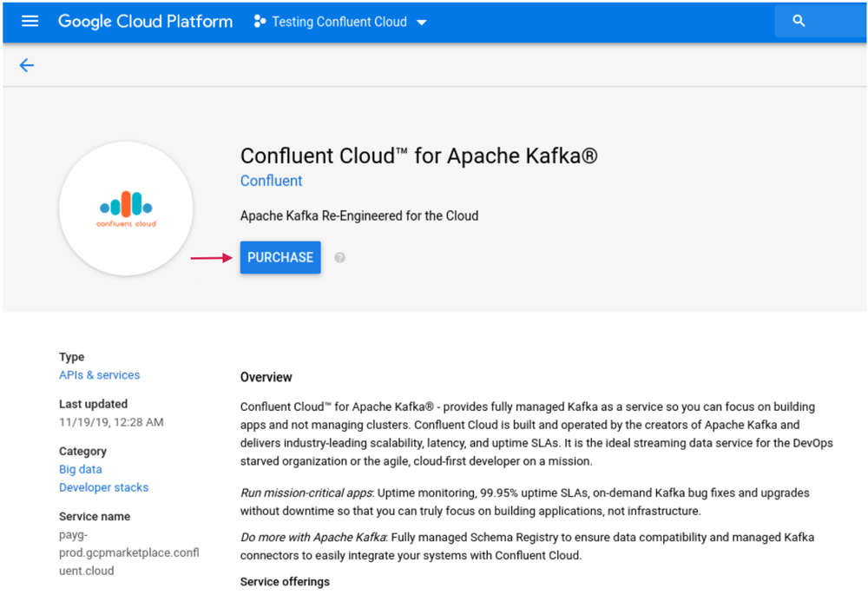Click the project hexagon icon beside Testing Confluent Cloud
Screen dimensions: 868x595
259,21
